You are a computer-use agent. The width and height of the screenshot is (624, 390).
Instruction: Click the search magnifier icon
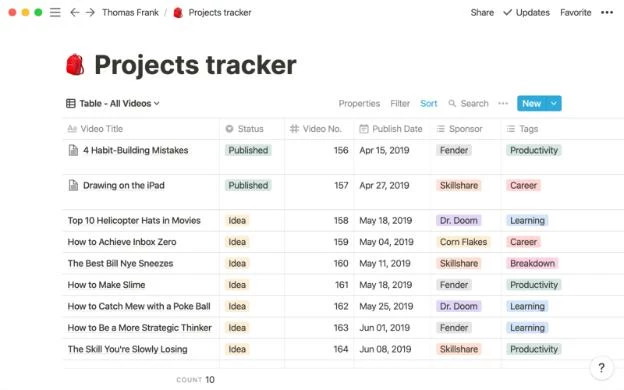[452, 103]
